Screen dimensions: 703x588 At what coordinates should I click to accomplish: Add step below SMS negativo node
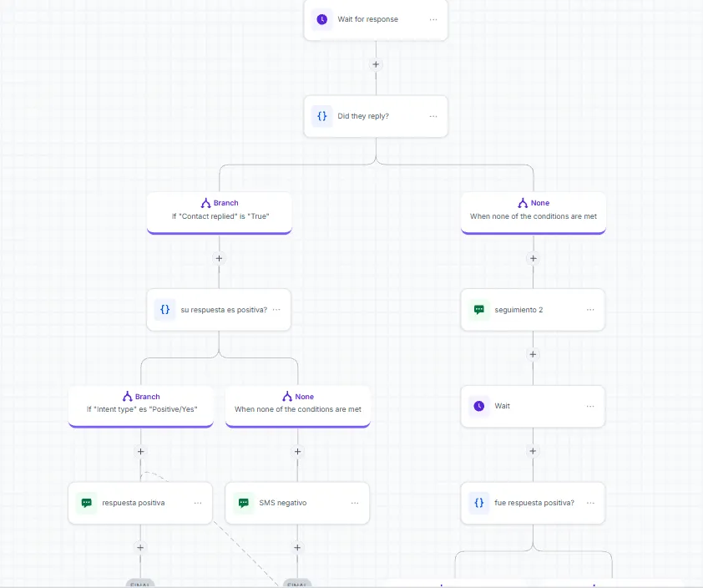click(x=297, y=548)
